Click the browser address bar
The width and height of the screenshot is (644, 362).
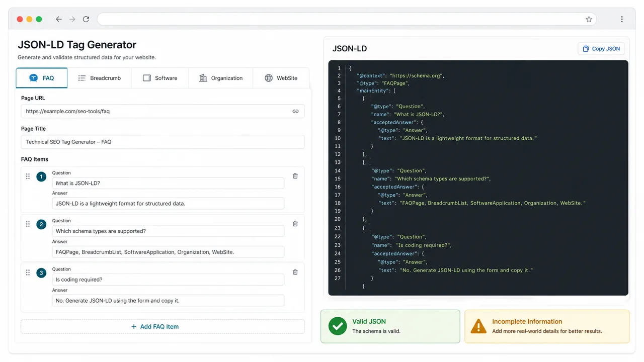click(x=347, y=19)
